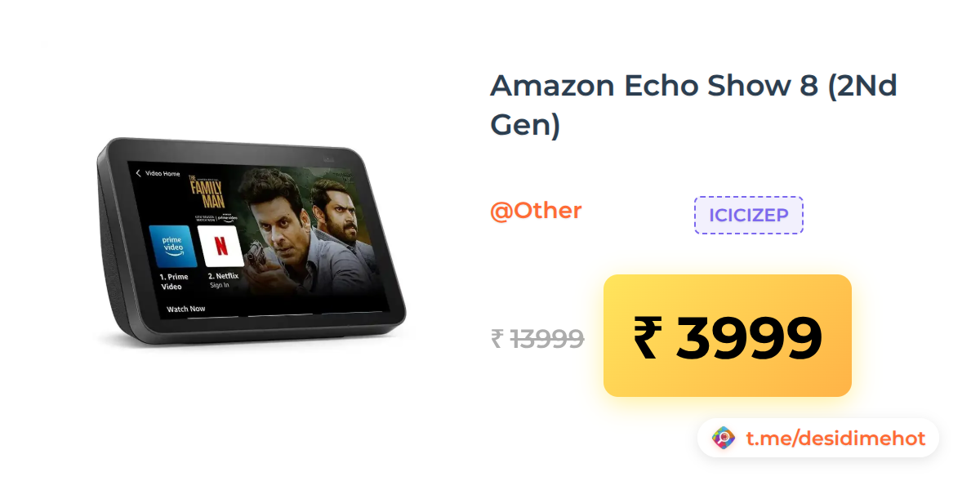Copy the ICICIZEP coupon code badge
This screenshot has width=980, height=490.
tap(749, 215)
